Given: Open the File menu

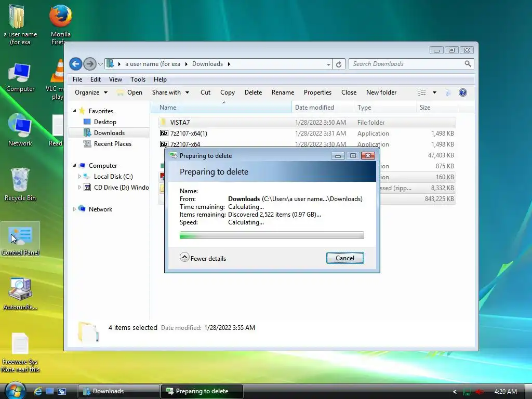Looking at the screenshot, I should pyautogui.click(x=77, y=79).
